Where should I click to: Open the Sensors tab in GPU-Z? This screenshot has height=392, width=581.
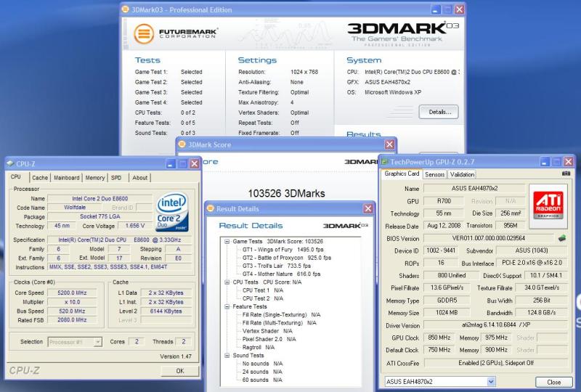coord(434,174)
